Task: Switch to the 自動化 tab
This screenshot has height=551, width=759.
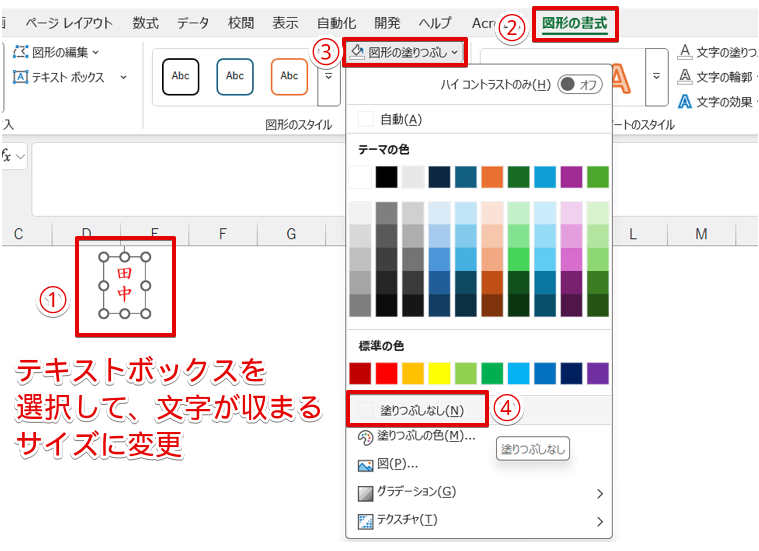Action: 336,23
